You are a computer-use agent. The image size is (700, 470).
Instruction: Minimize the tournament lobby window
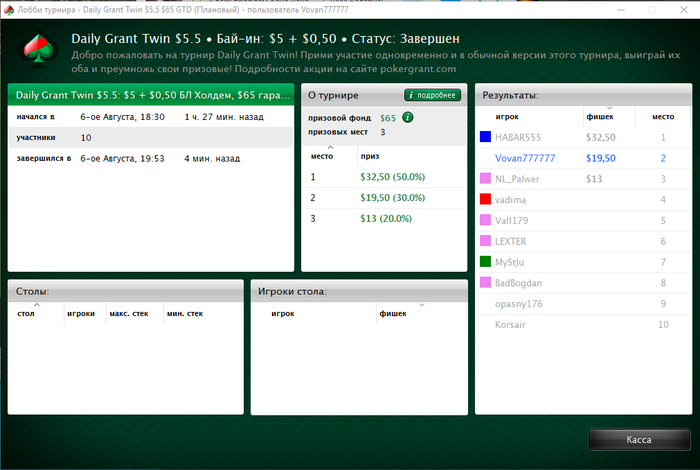click(621, 9)
